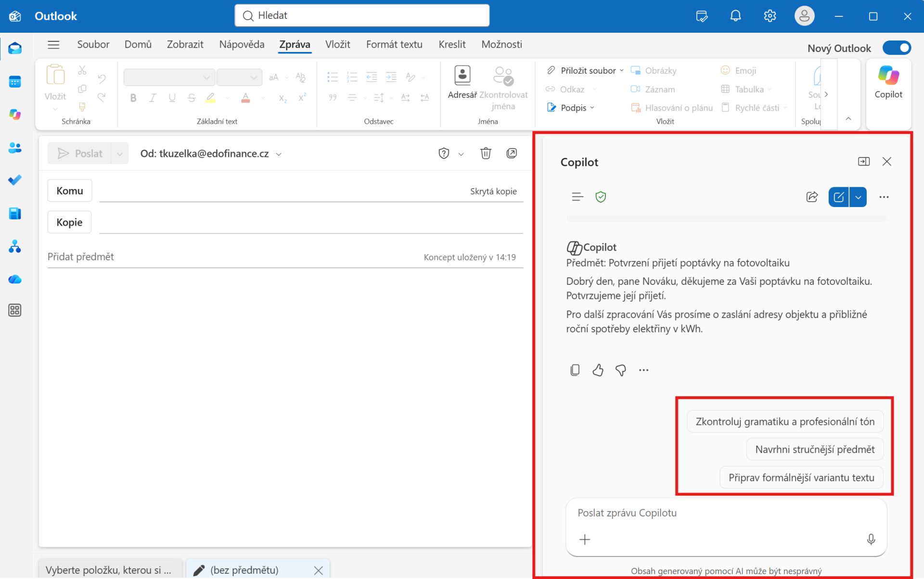
Task: Open notifications bell icon
Action: 735,16
